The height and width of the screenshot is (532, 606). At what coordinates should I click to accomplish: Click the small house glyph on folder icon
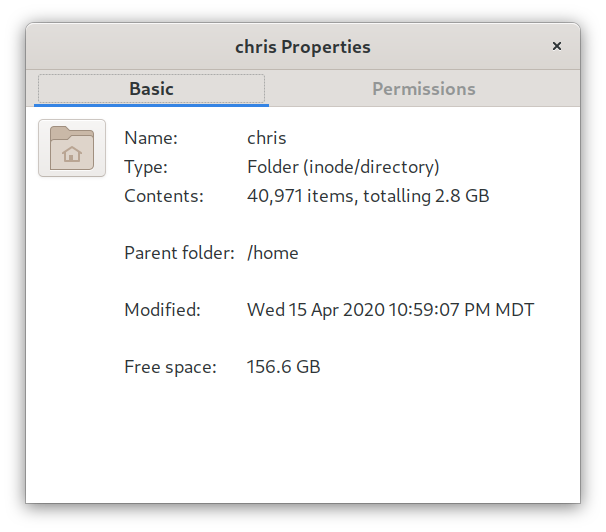(72, 154)
